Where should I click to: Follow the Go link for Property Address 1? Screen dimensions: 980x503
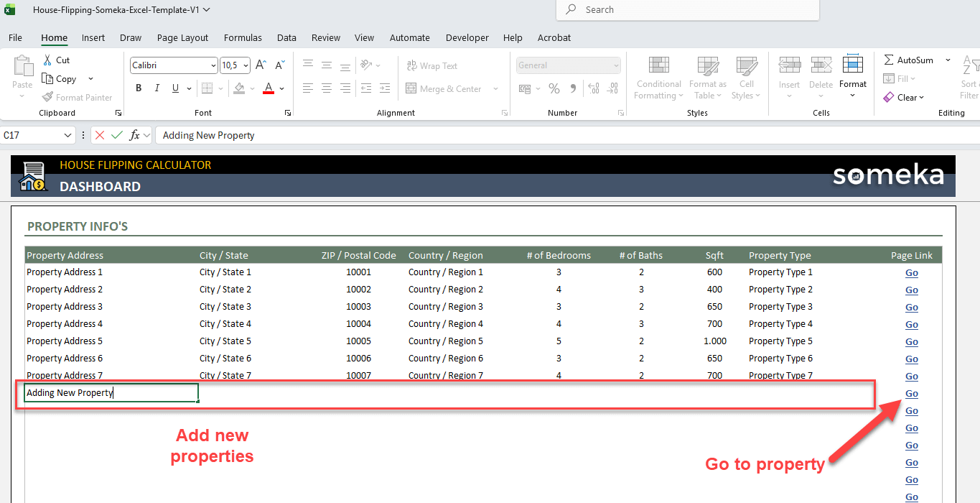pos(911,273)
